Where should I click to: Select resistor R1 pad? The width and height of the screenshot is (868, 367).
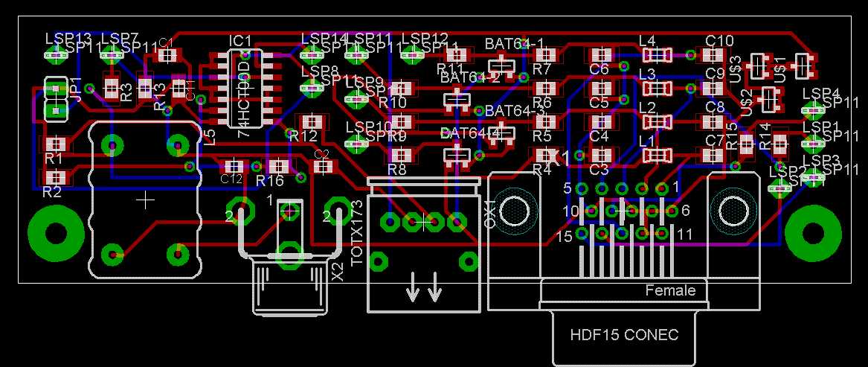54,144
